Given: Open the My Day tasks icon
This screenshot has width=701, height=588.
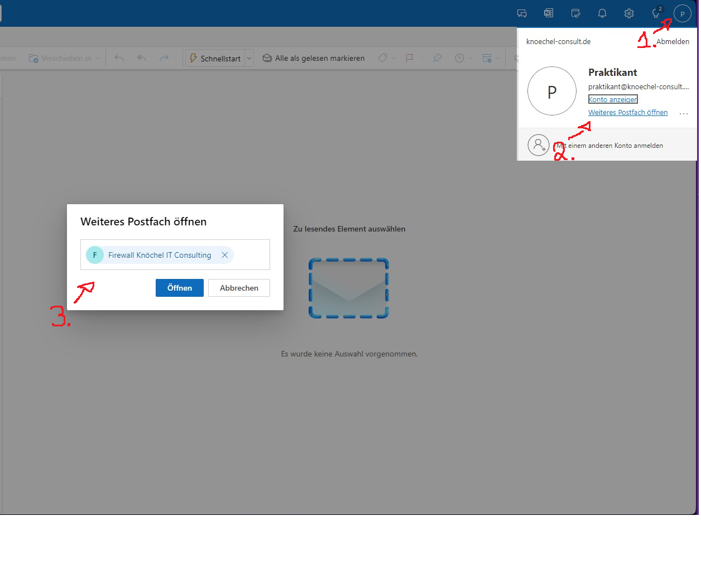Looking at the screenshot, I should [x=575, y=13].
